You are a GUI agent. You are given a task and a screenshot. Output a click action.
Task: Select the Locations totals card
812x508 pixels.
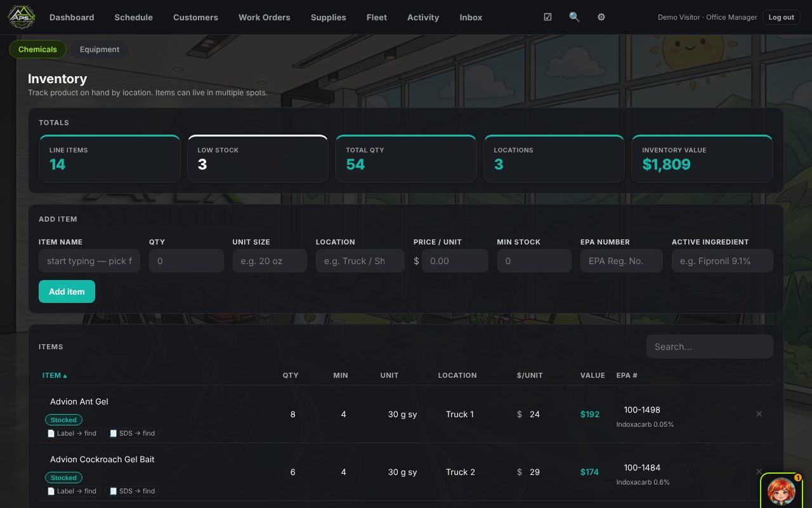(x=554, y=159)
